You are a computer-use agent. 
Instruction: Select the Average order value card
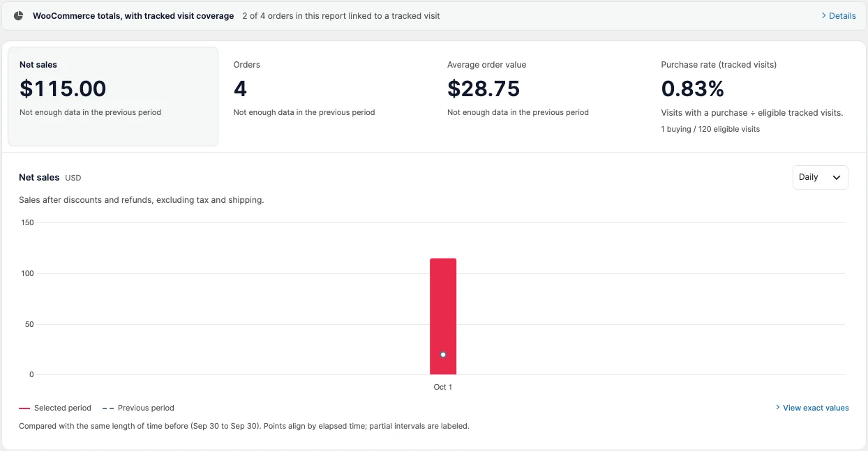[x=542, y=96]
